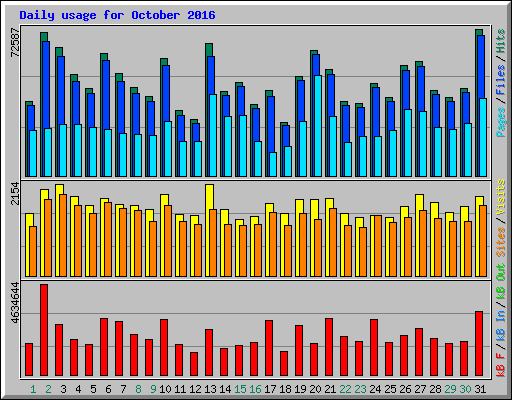This screenshot has height=400, width=512.
Task: Select day 22 on the date axis
Action: 345,389
